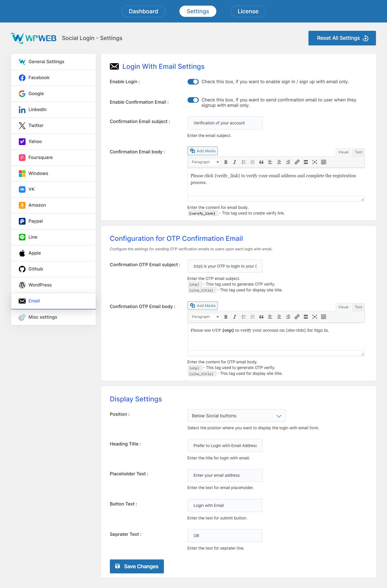Click numbered list icon in OTP Email body editor
The image size is (387, 588).
tap(252, 317)
